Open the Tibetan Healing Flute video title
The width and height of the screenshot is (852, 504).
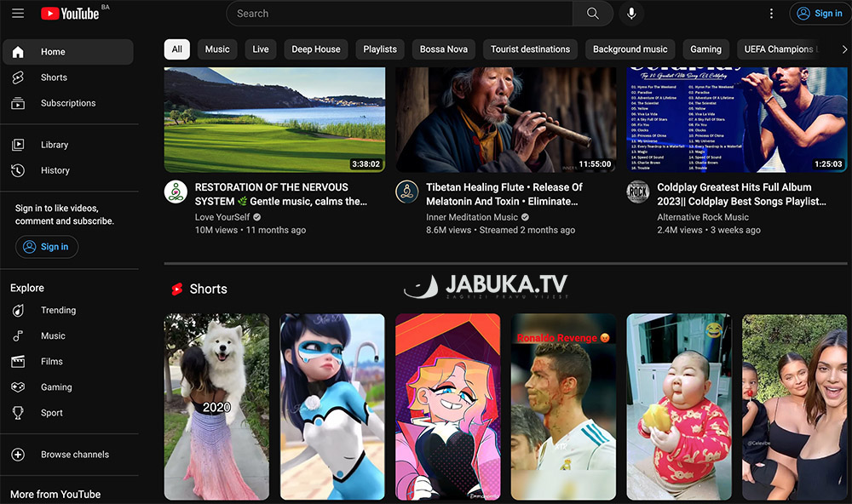[x=504, y=194]
